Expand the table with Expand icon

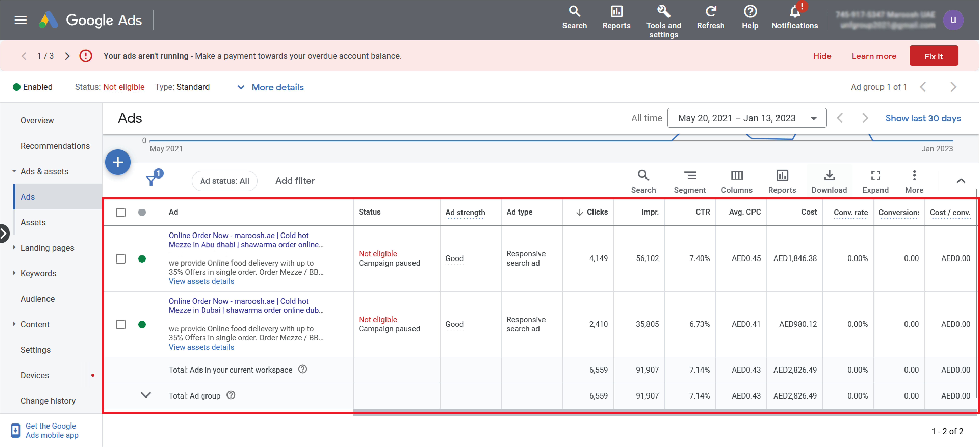tap(875, 176)
